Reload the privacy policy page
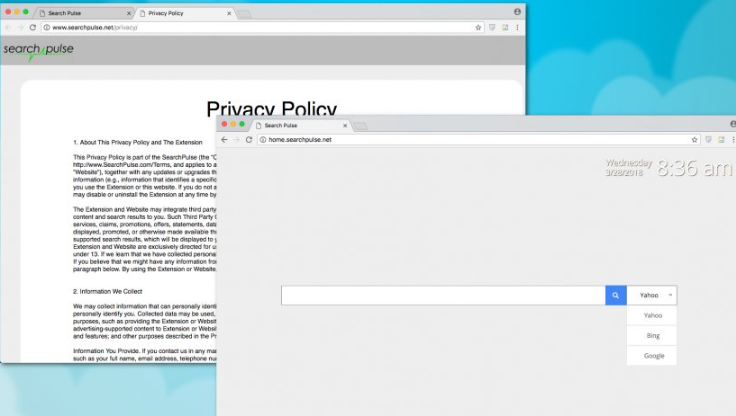The height and width of the screenshot is (416, 736). [32, 27]
